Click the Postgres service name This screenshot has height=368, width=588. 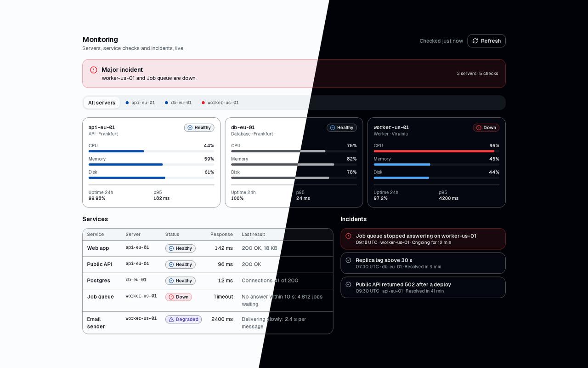[x=98, y=280]
